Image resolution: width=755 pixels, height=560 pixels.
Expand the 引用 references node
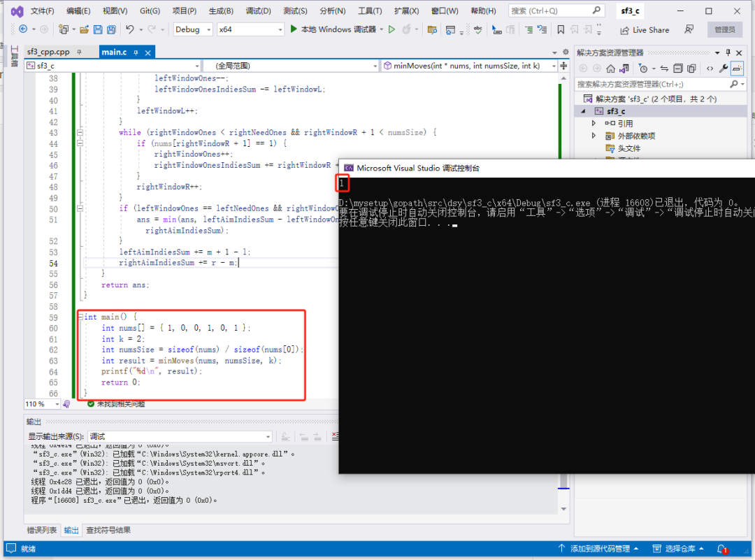(594, 123)
